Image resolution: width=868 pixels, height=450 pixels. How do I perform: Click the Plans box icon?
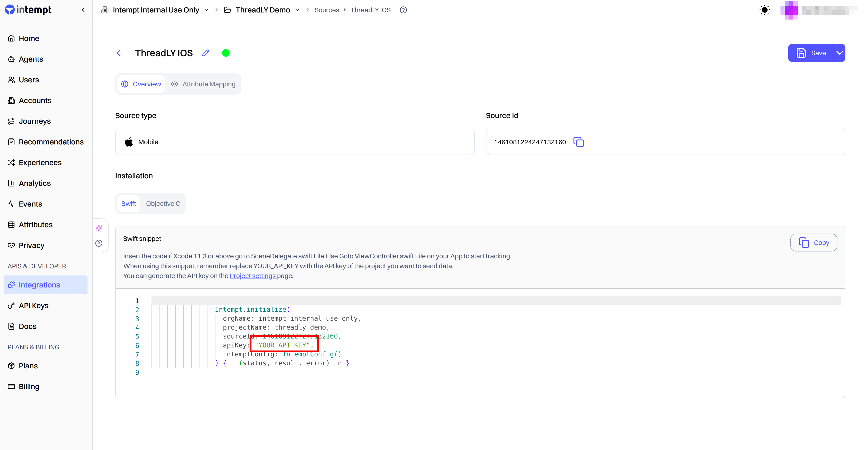click(x=12, y=366)
